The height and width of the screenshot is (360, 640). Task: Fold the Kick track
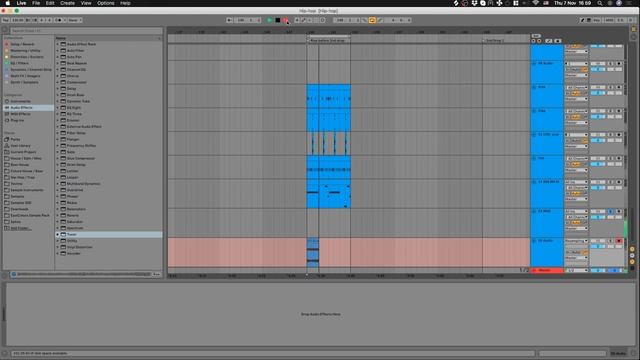coord(534,87)
